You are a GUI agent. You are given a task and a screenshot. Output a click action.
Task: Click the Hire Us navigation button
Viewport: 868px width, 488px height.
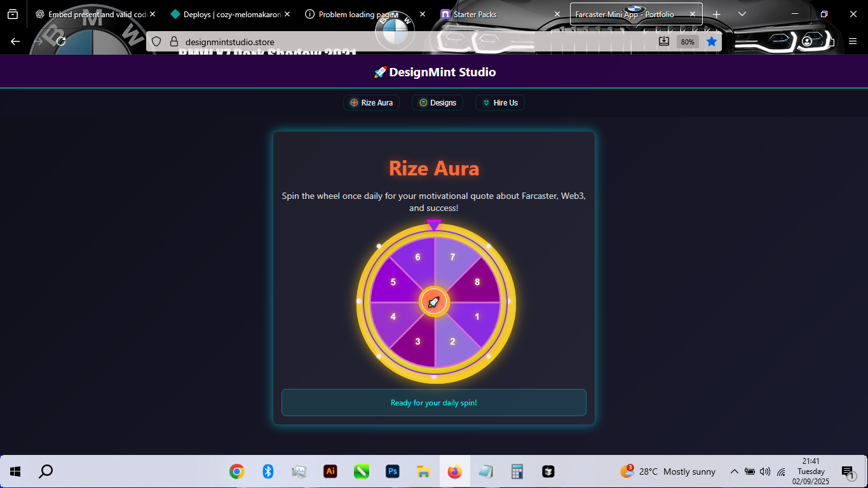[x=499, y=103]
